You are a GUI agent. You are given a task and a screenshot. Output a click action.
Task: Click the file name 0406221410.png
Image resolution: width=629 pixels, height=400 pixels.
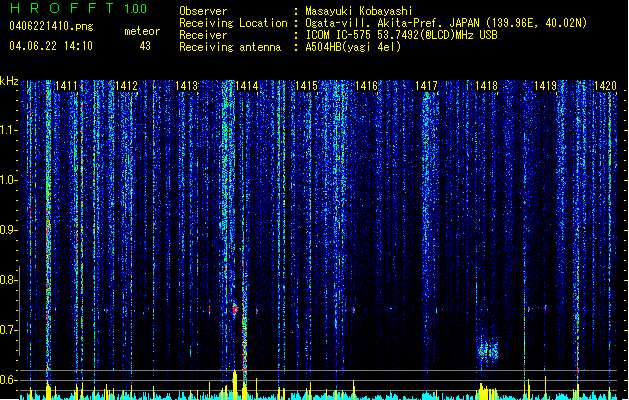[51, 26]
